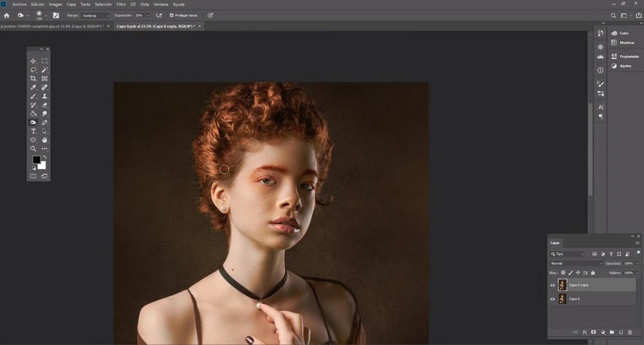Open the Ventana menu
The image size is (644, 345).
161,4
